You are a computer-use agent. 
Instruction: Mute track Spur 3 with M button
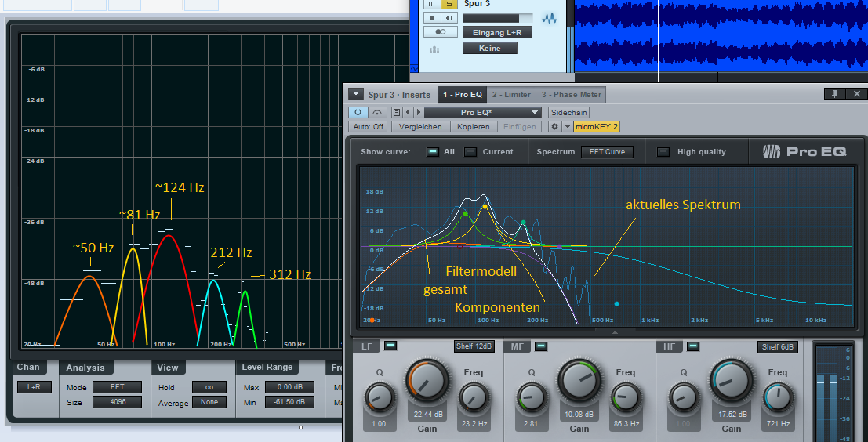432,5
